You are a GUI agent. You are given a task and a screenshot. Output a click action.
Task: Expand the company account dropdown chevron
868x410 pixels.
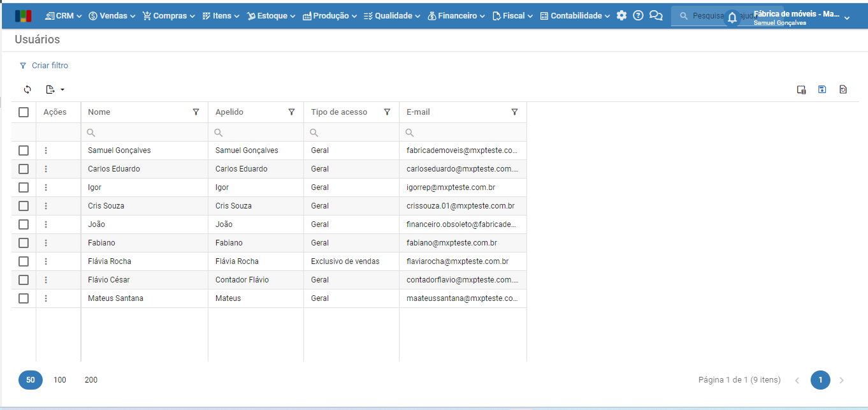click(847, 18)
